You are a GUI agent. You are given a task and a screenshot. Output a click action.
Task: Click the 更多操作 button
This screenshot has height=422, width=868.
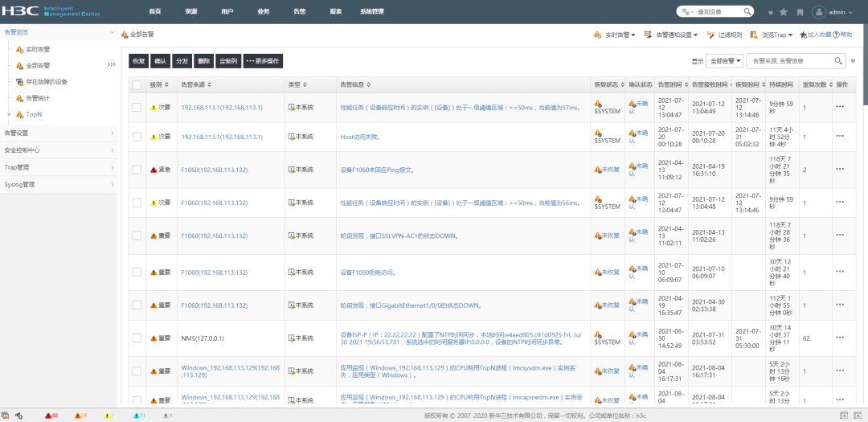263,61
